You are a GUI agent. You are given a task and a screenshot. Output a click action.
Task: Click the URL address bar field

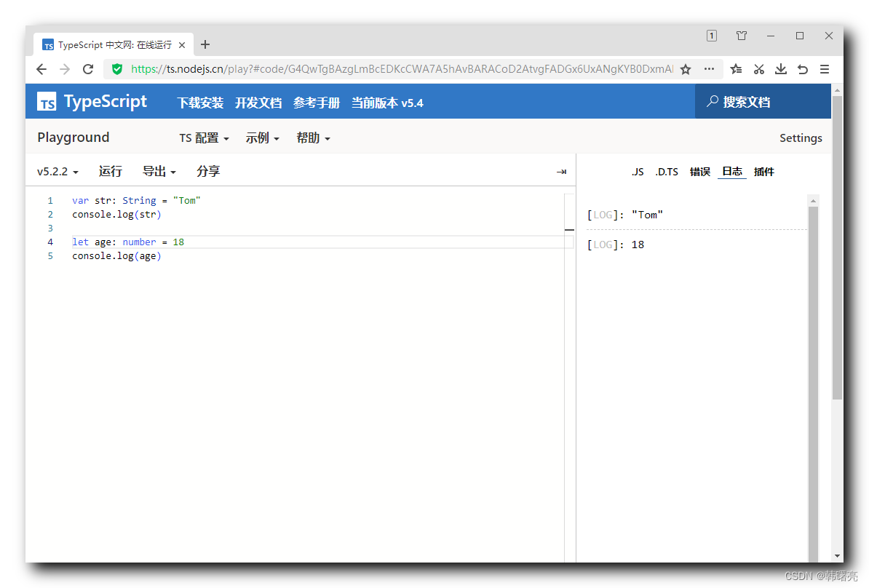point(400,69)
